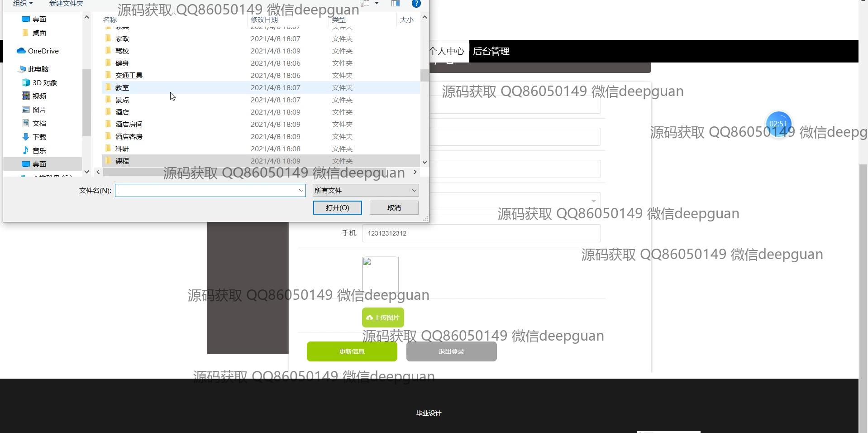This screenshot has height=433, width=868.
Task: Select 文件夹 type of 科研 row
Action: coord(342,149)
